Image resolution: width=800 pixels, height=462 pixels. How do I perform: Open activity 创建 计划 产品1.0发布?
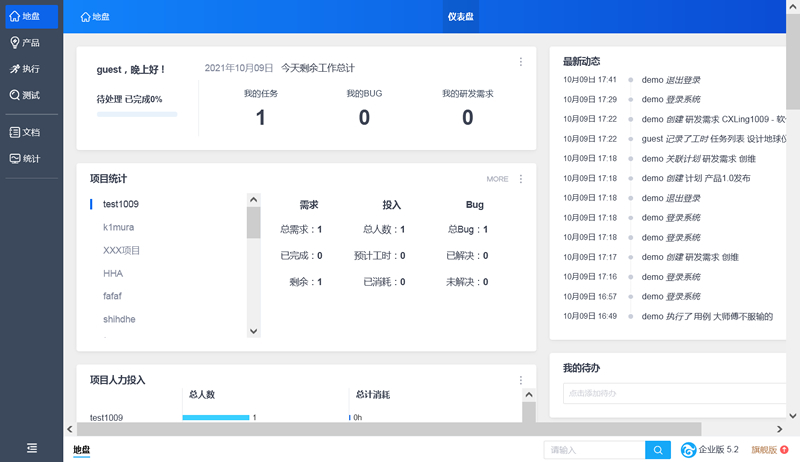coord(696,178)
